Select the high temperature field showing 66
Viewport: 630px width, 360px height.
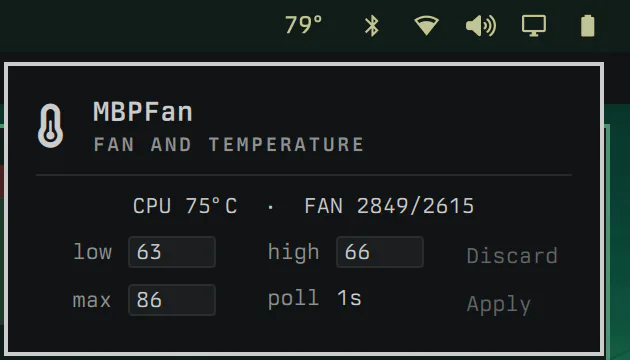pyautogui.click(x=380, y=252)
